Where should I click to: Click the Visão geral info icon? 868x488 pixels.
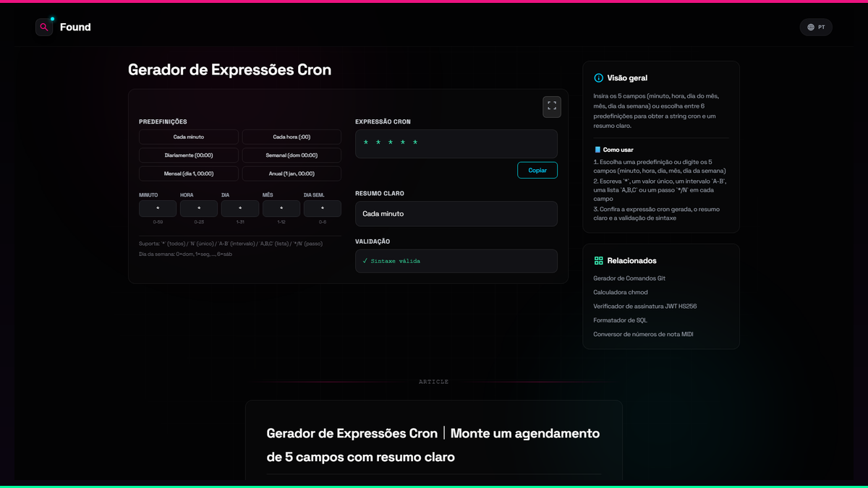pos(598,78)
